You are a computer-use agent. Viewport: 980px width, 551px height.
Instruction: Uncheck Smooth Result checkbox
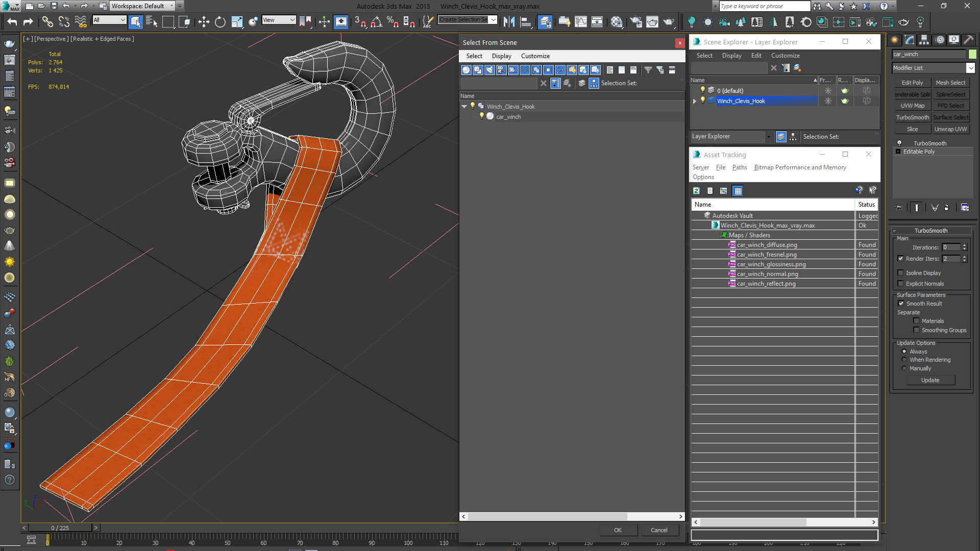[901, 304]
